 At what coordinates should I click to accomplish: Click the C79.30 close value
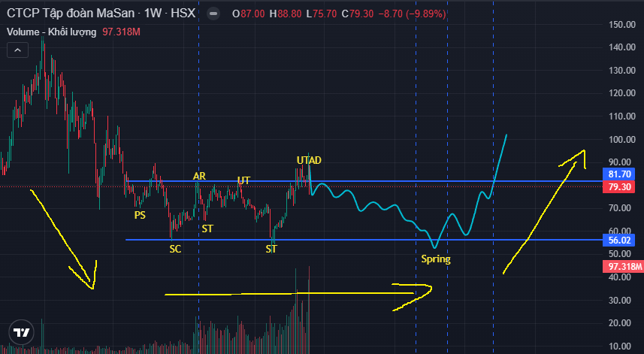point(358,14)
